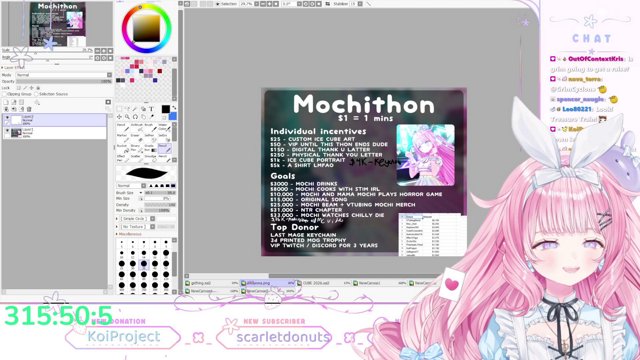Open the Brush Size unit dropdown arrow
Viewport: 640px width, 360px height.
tap(141, 193)
